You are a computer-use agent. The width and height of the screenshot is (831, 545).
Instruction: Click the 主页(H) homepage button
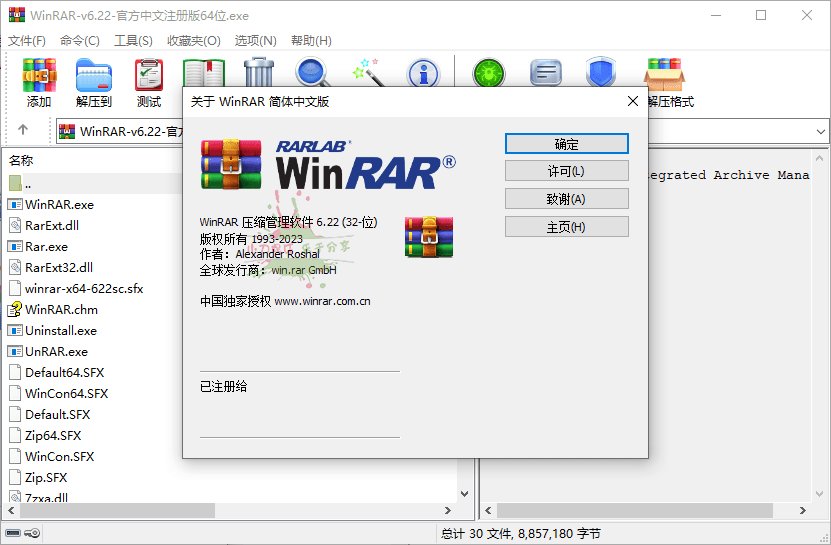coord(566,227)
